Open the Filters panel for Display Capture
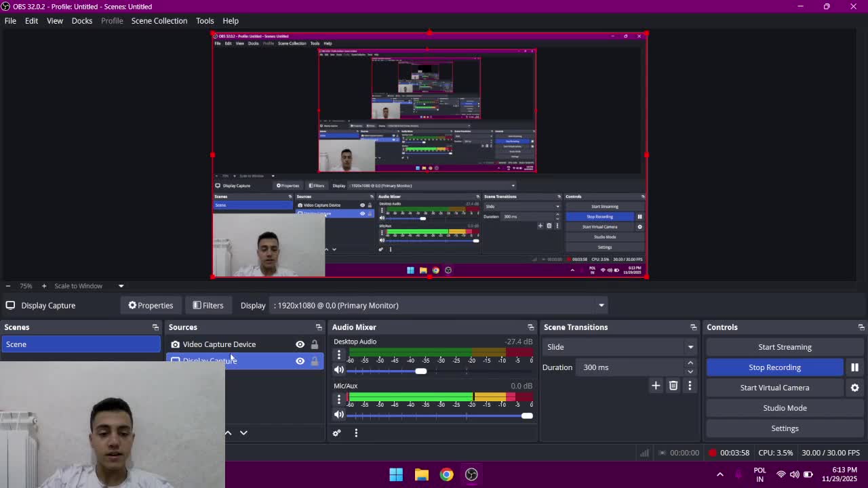The image size is (868, 488). [208, 305]
